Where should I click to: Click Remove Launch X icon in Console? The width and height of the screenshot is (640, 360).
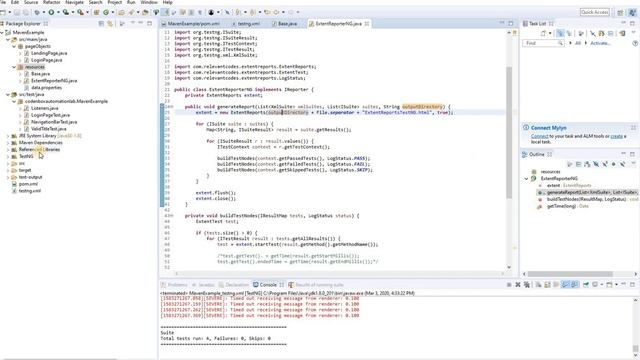pyautogui.click(x=518, y=284)
